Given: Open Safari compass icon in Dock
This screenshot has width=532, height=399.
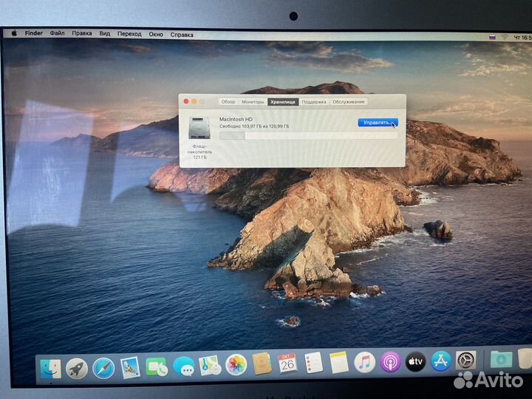Looking at the screenshot, I should 103,368.
